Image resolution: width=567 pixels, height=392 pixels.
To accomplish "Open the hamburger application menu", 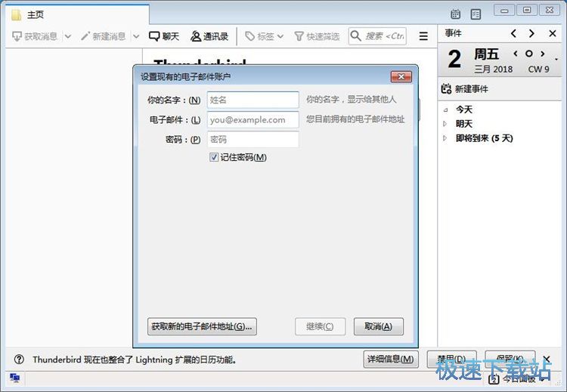I will 423,36.
